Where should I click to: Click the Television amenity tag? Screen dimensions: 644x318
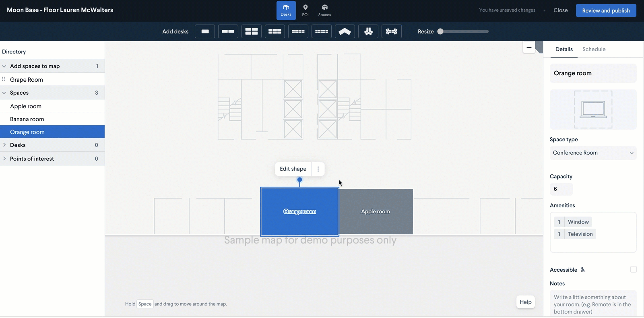575,234
